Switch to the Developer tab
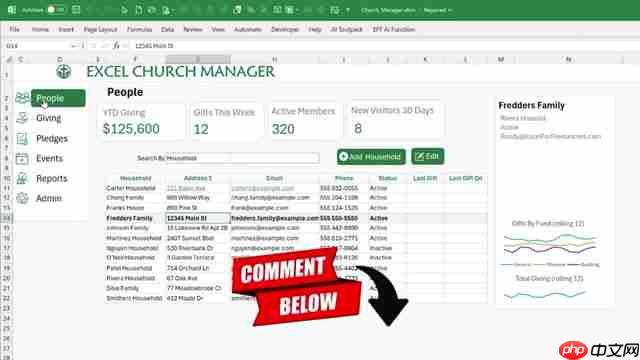This screenshot has width=640, height=360. pyautogui.click(x=285, y=29)
